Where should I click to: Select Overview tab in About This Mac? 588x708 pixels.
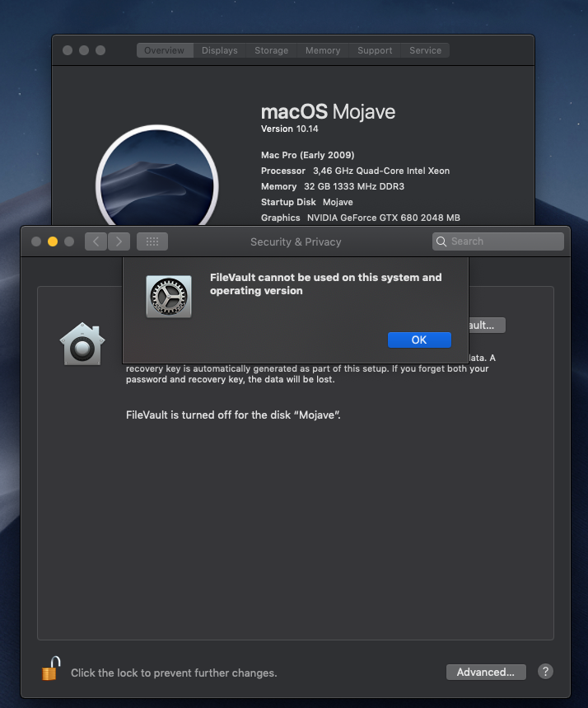click(164, 50)
